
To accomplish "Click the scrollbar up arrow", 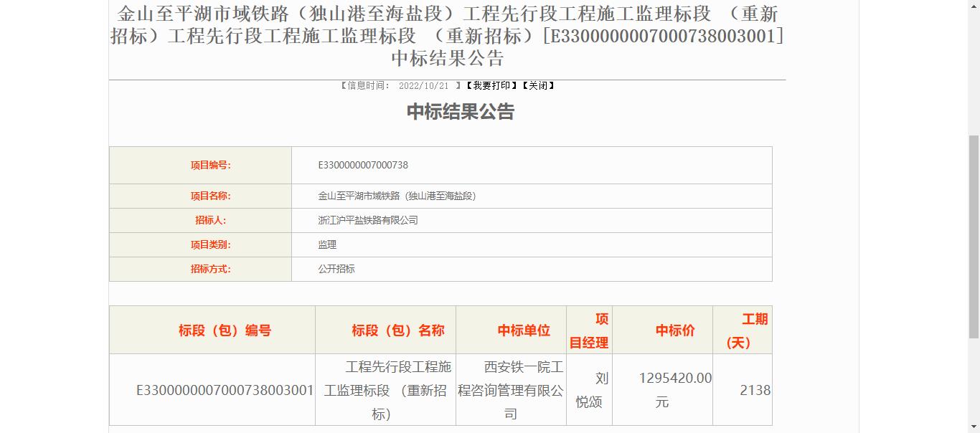I will tap(974, 6).
